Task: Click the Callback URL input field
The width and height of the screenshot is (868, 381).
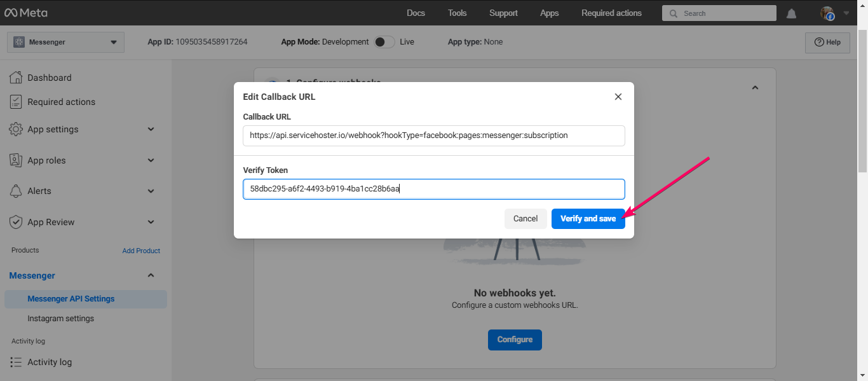Action: 434,135
